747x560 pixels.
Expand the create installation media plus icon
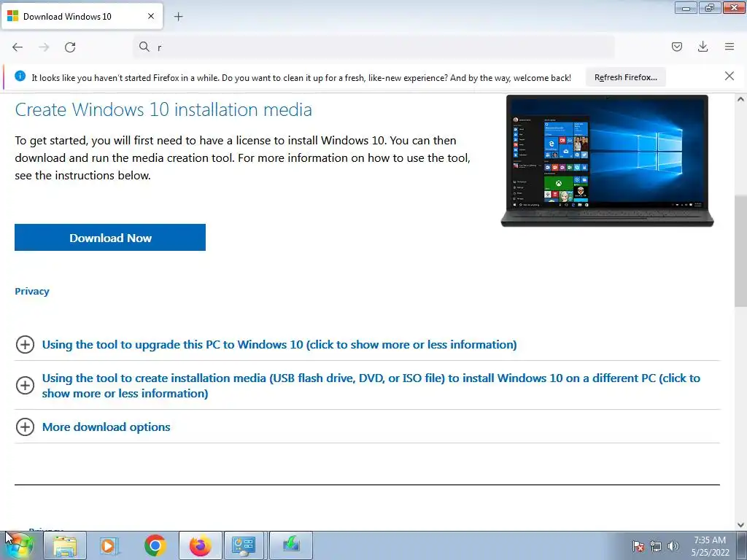26,385
